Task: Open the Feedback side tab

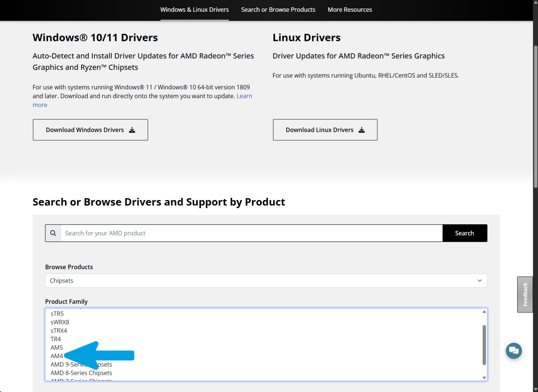Action: tap(525, 294)
